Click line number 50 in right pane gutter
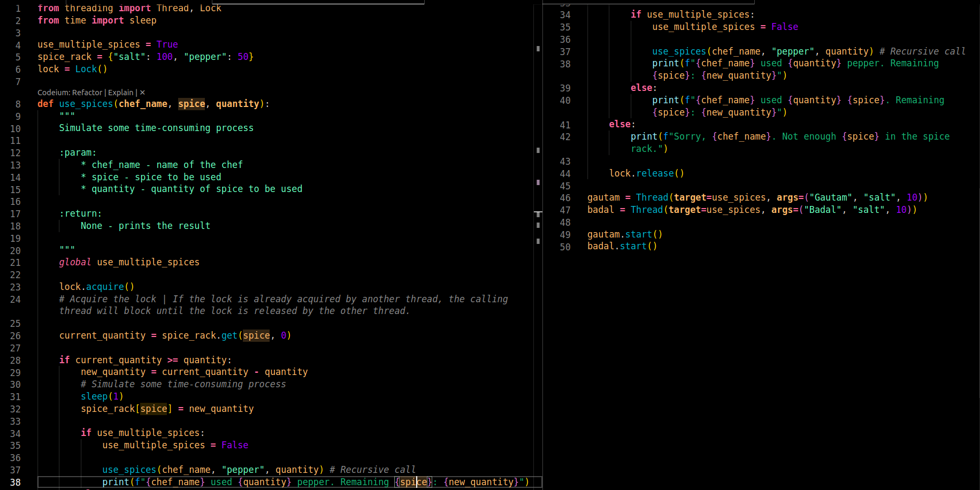980x490 pixels. pos(565,247)
